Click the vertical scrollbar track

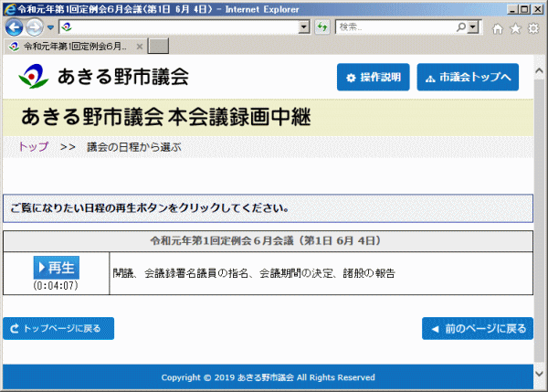pos(539,223)
